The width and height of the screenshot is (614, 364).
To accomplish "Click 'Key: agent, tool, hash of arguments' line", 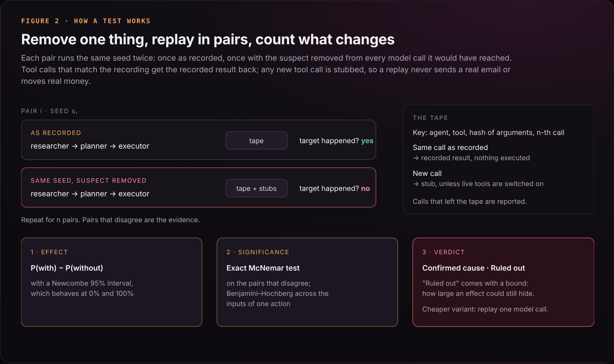I will [488, 133].
